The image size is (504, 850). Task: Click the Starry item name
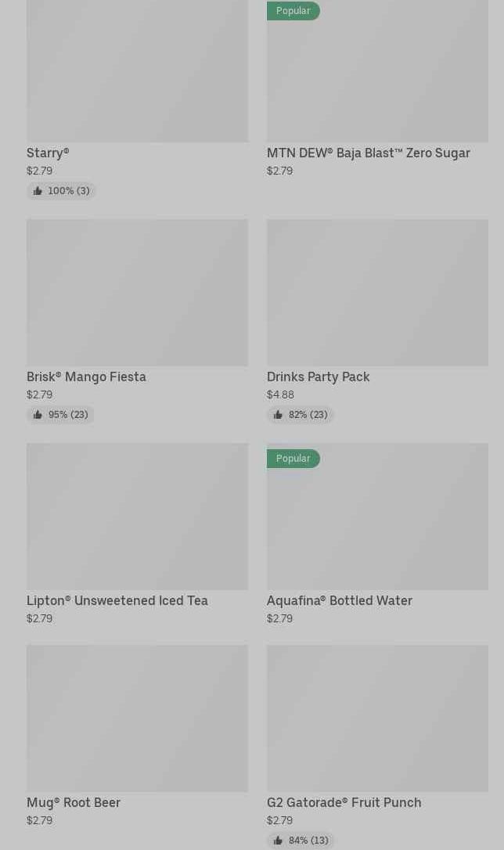coord(48,153)
